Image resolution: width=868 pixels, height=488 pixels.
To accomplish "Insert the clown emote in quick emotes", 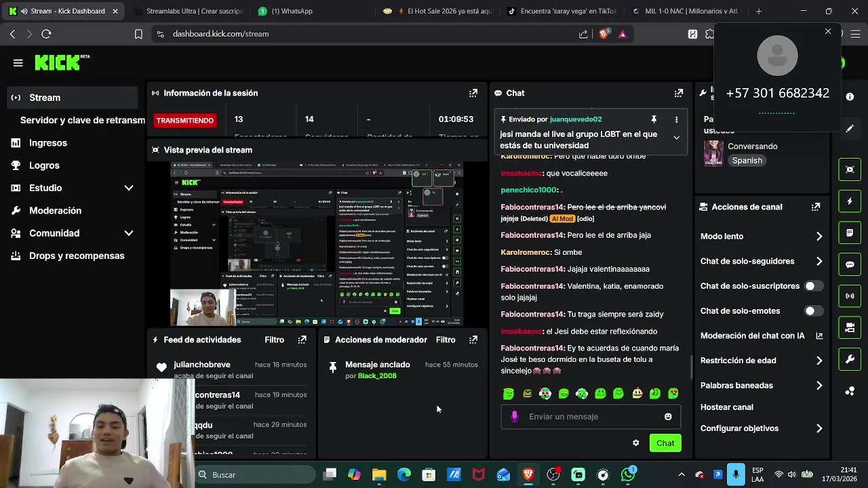I will click(637, 393).
